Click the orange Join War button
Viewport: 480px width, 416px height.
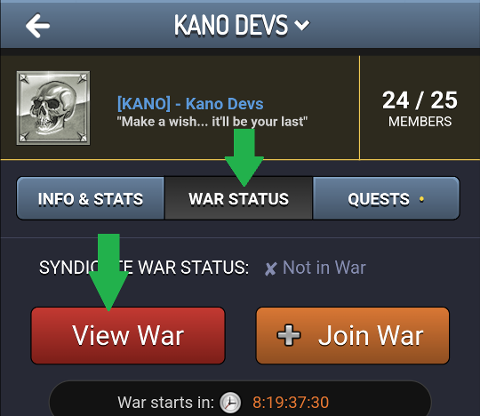click(353, 336)
